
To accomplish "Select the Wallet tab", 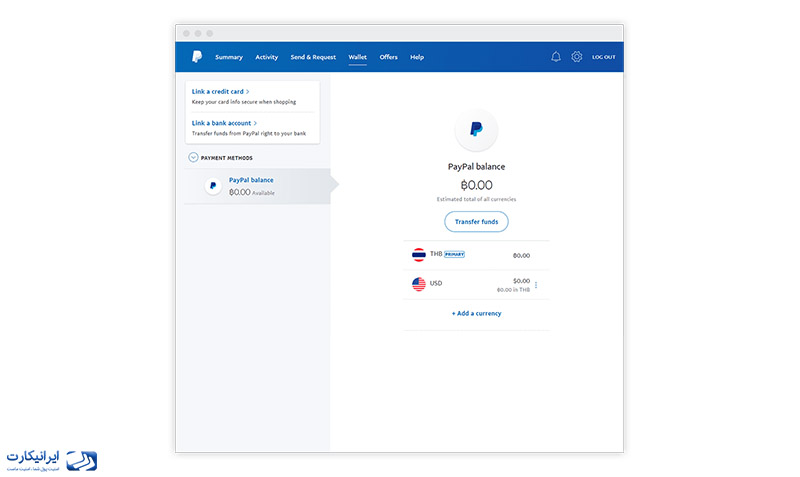I will click(357, 57).
